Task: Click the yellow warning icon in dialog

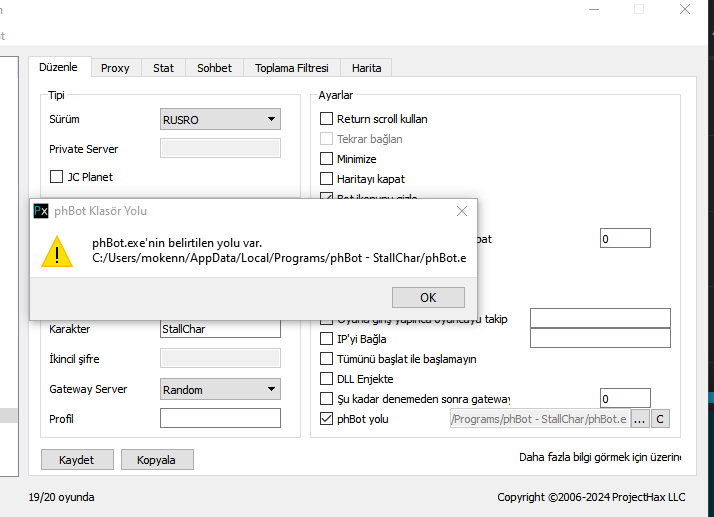Action: pos(56,251)
